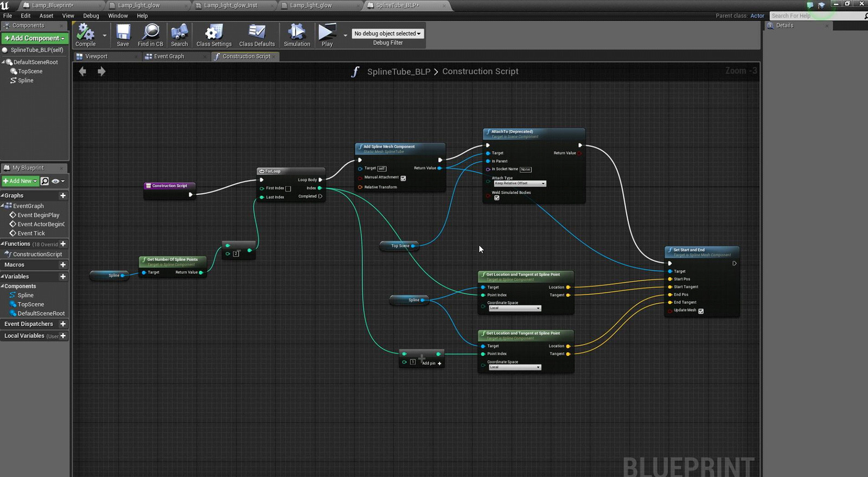868x477 pixels.
Task: Start Simulation from the toolbar
Action: point(297,35)
